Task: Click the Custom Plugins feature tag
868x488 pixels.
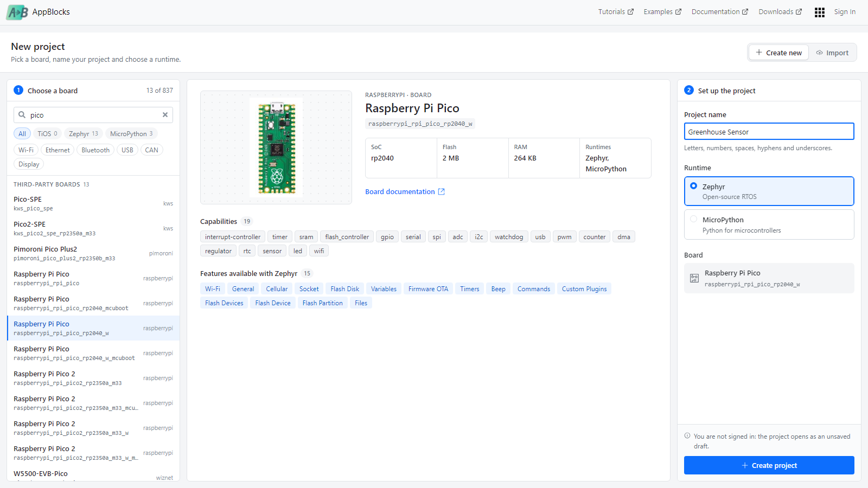Action: click(584, 289)
